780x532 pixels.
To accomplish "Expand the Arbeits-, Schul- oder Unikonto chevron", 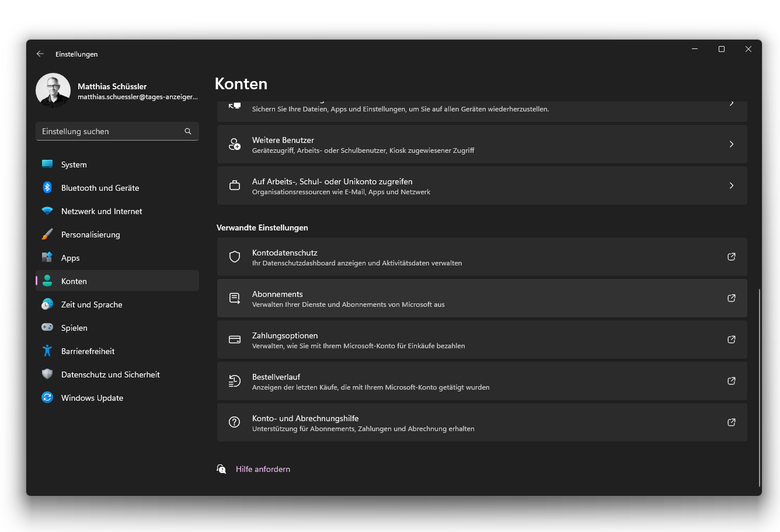I will coord(731,185).
